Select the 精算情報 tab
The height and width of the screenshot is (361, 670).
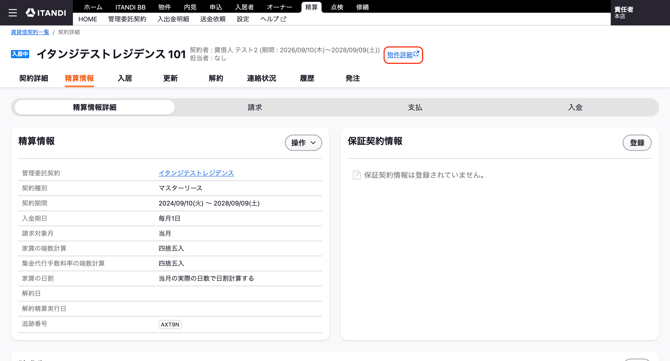pyautogui.click(x=79, y=78)
